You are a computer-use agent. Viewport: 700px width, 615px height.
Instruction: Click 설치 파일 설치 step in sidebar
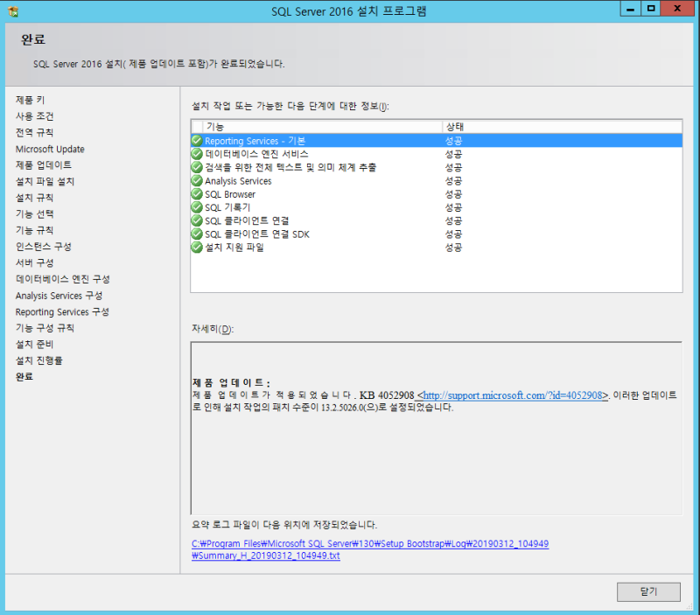(45, 182)
